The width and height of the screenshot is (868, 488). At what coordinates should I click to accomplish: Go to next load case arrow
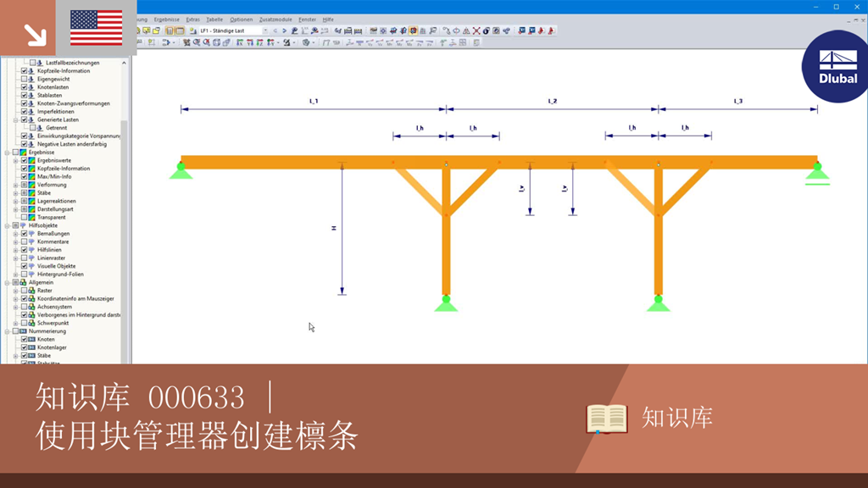coord(285,31)
